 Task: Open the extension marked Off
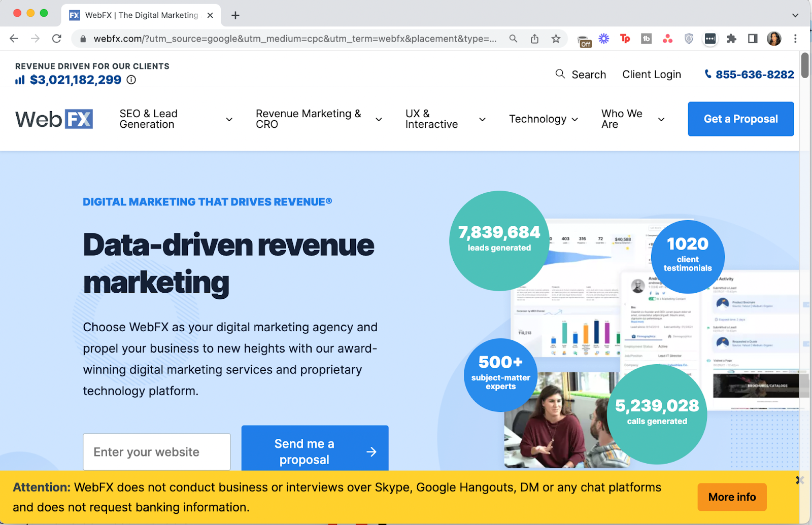pos(585,41)
